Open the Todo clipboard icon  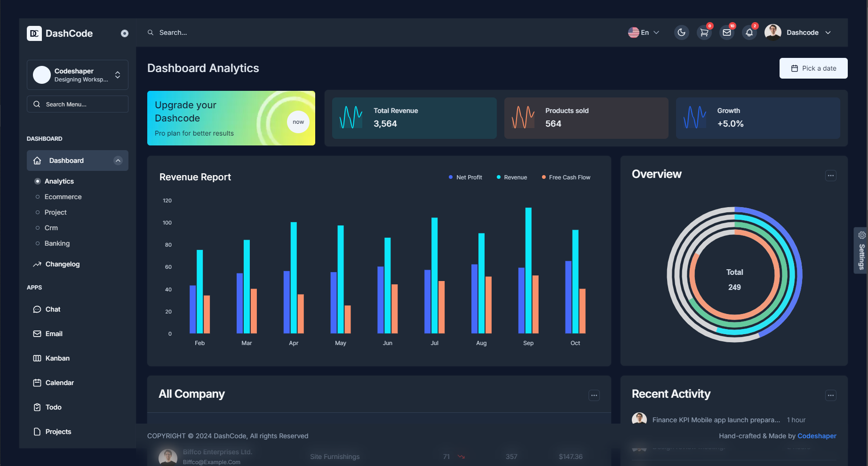pos(37,407)
